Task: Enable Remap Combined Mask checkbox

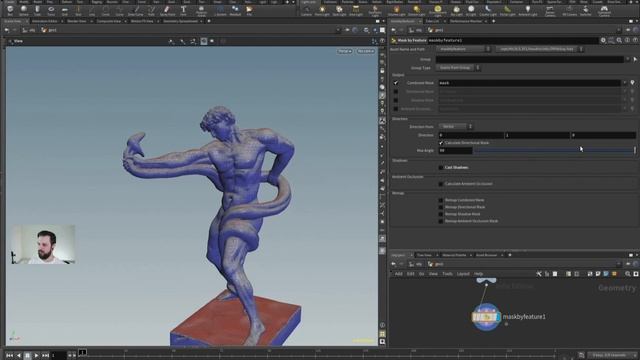Action: pyautogui.click(x=441, y=200)
